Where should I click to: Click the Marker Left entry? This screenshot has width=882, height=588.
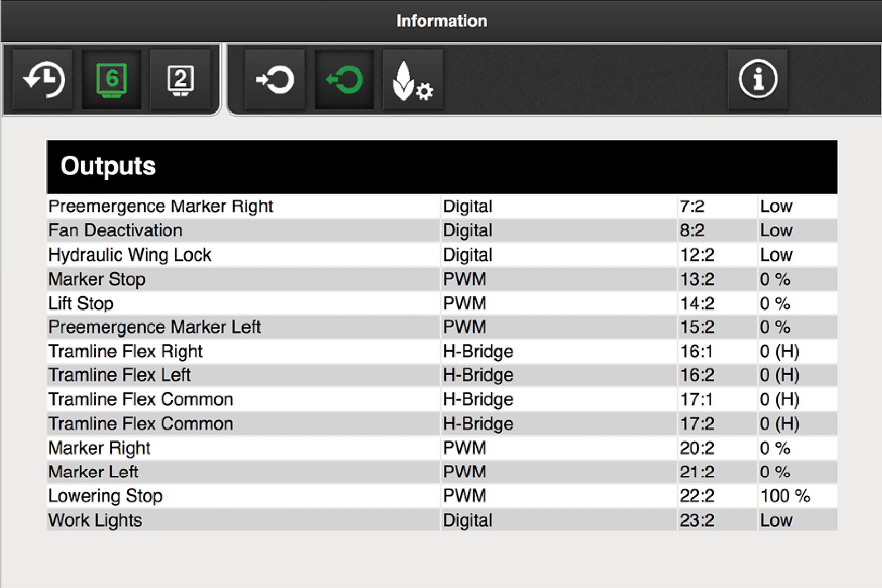pos(93,472)
